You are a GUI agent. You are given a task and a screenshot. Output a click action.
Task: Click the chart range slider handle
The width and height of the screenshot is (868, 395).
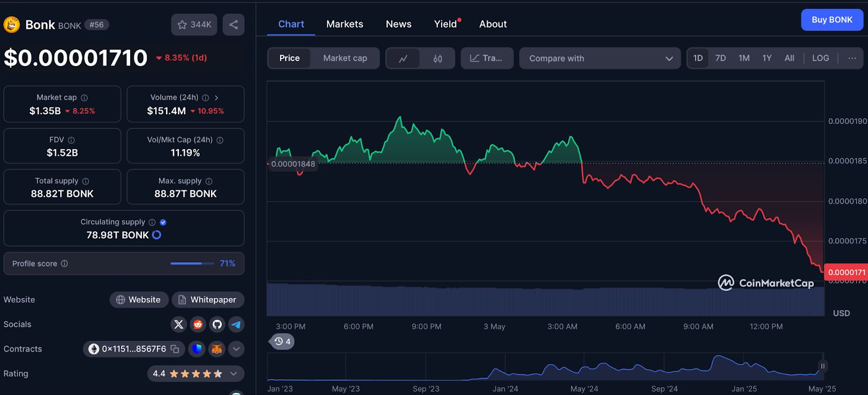coord(822,366)
